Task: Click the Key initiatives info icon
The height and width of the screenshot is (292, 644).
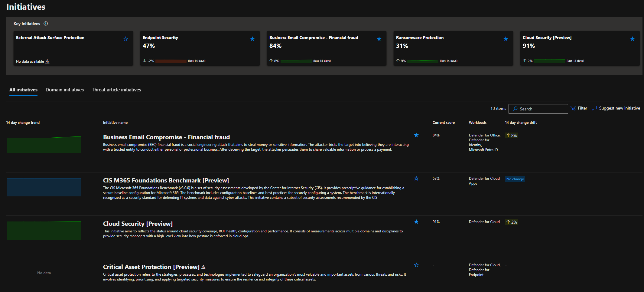Action: [x=46, y=24]
